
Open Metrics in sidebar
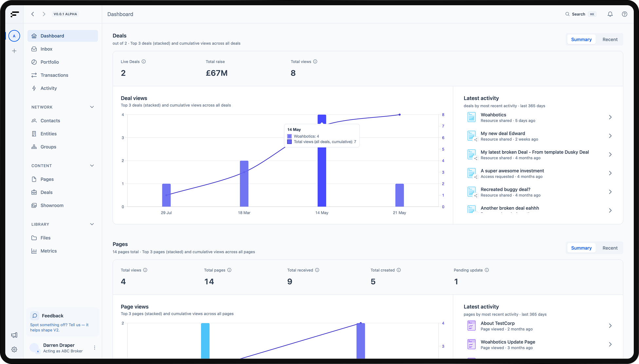coord(63,251)
